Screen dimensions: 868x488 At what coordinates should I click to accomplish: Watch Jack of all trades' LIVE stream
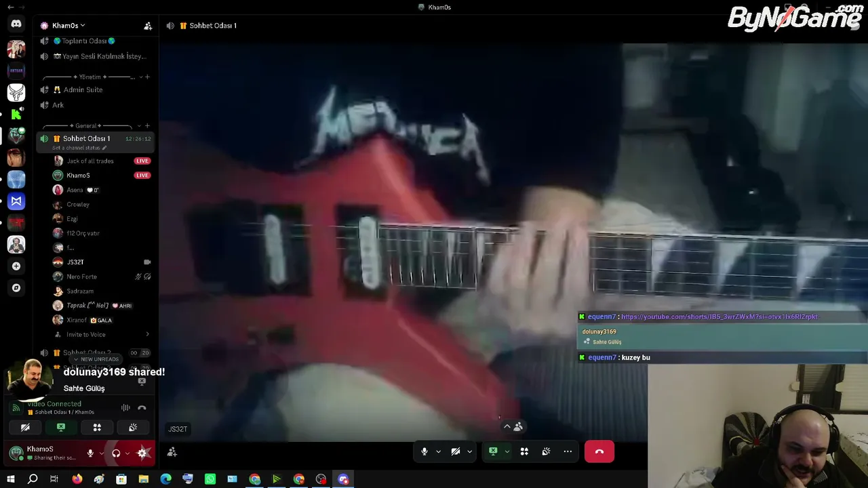[142, 161]
